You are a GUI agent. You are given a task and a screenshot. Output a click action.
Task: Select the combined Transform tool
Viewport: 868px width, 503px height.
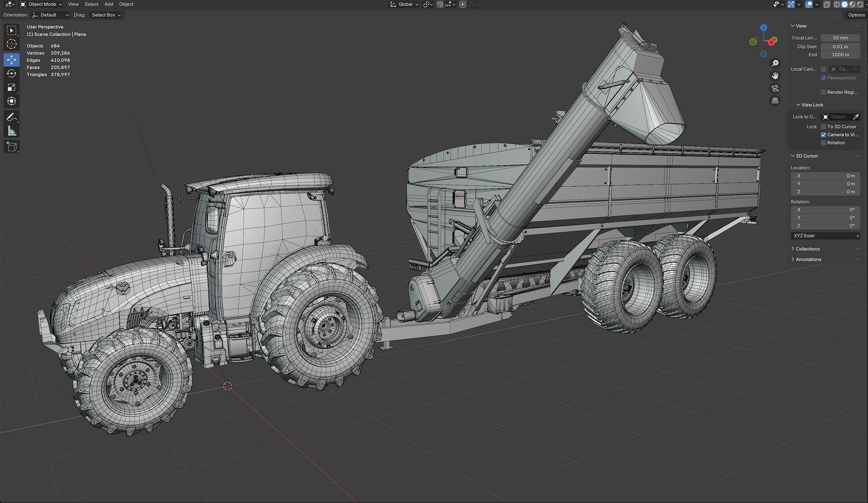[12, 101]
